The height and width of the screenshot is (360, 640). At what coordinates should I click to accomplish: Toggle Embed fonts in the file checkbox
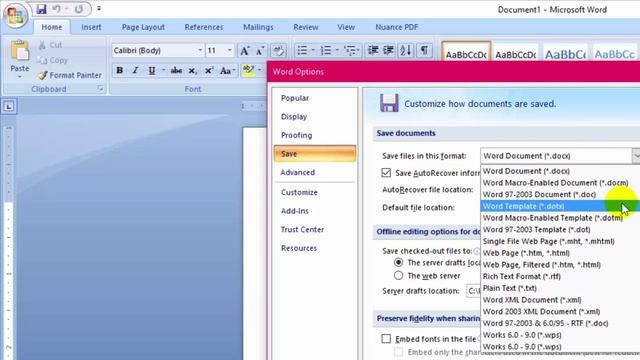click(x=386, y=339)
